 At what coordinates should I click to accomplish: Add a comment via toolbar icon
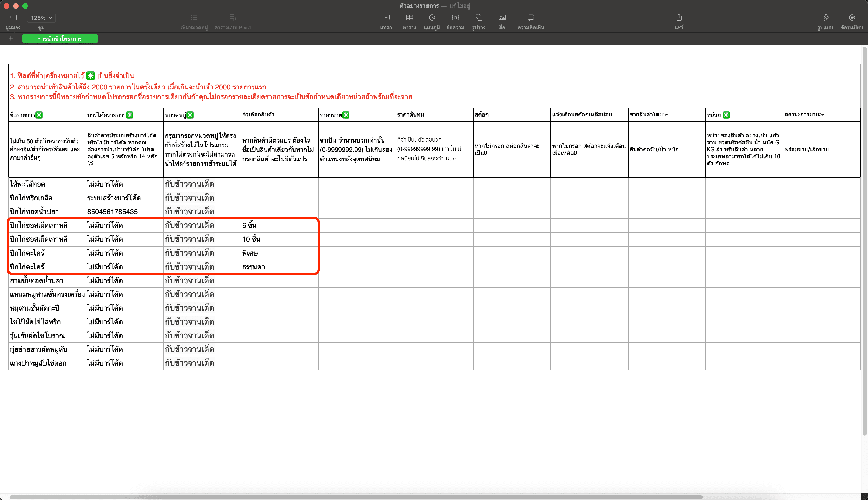pos(530,17)
